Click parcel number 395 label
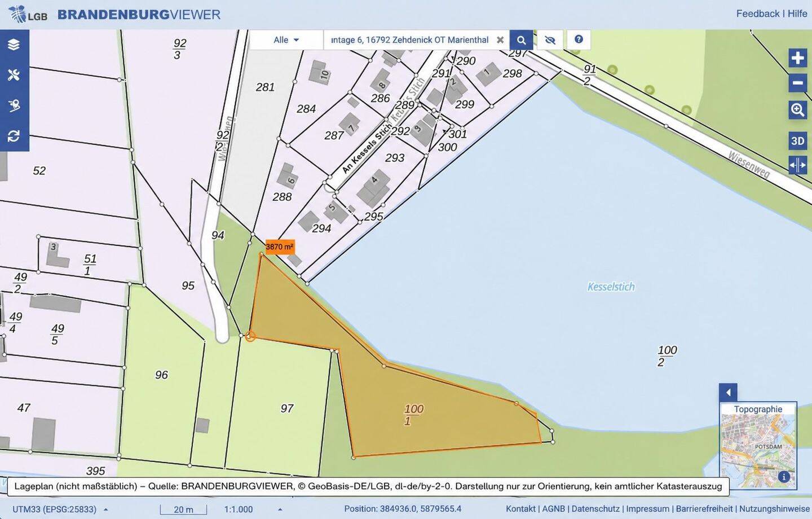The height and width of the screenshot is (519, 812). tap(96, 470)
